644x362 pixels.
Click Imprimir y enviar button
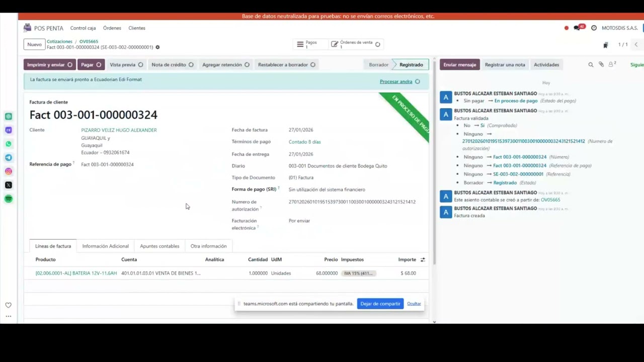(x=49, y=64)
